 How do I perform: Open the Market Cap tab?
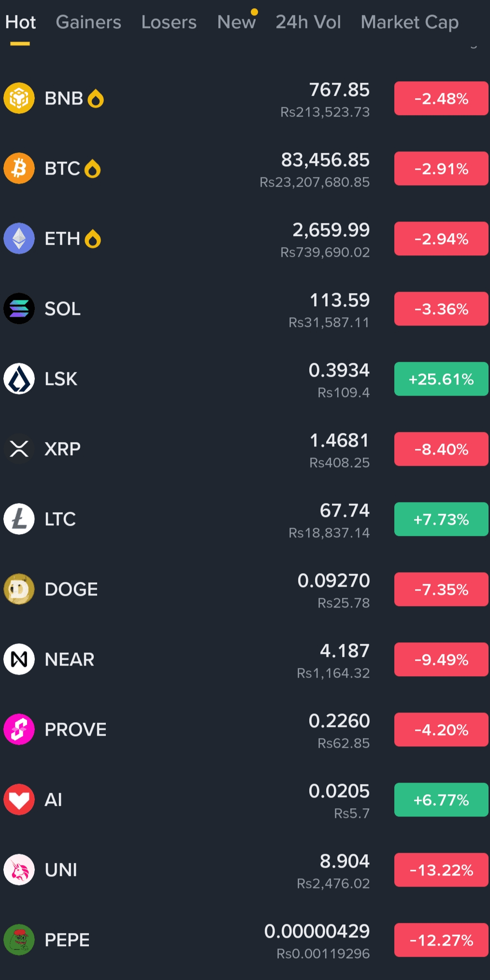click(410, 22)
